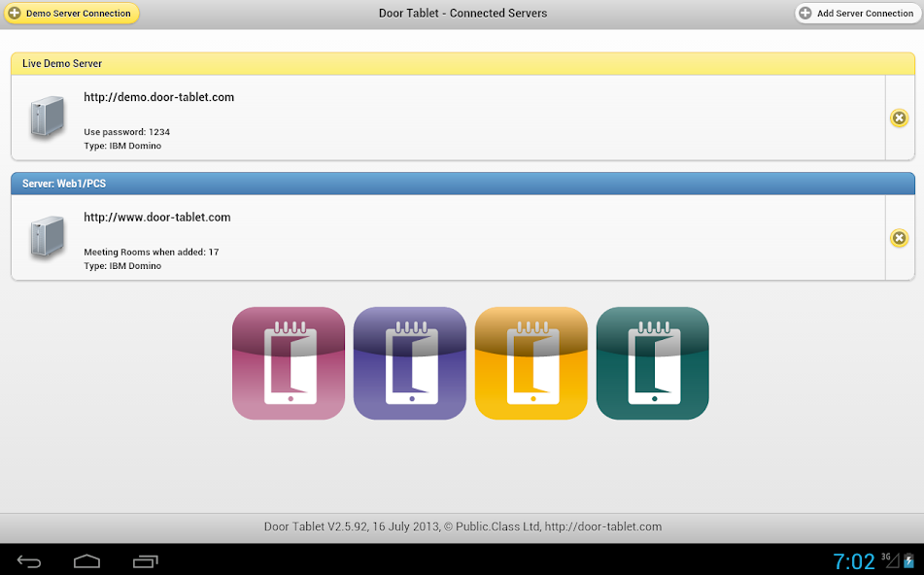Tap the pink Door Tablet app icon
Image resolution: width=924 pixels, height=575 pixels.
pos(289,363)
